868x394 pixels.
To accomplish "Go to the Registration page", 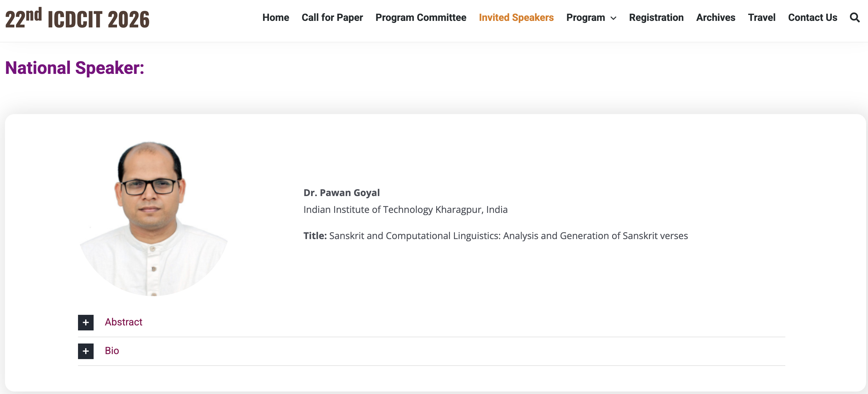I will click(x=656, y=17).
